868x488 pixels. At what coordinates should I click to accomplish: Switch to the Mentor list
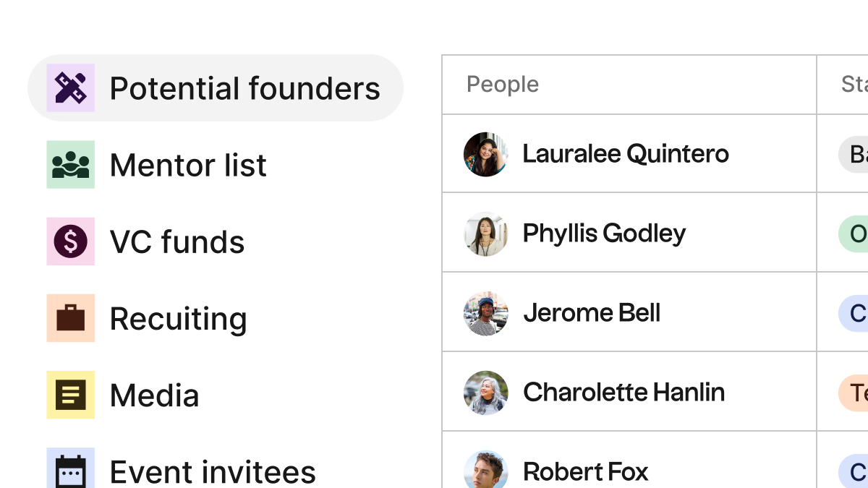coord(188,165)
